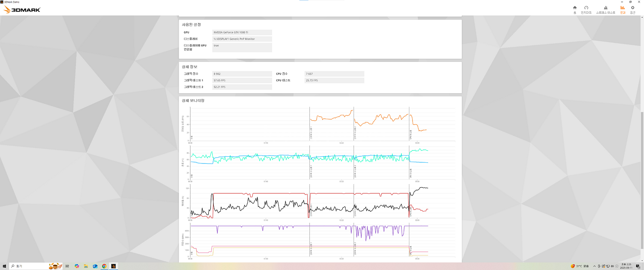Open 옵션 settings gear
Viewport: 644px width, 270px height.
[633, 9]
